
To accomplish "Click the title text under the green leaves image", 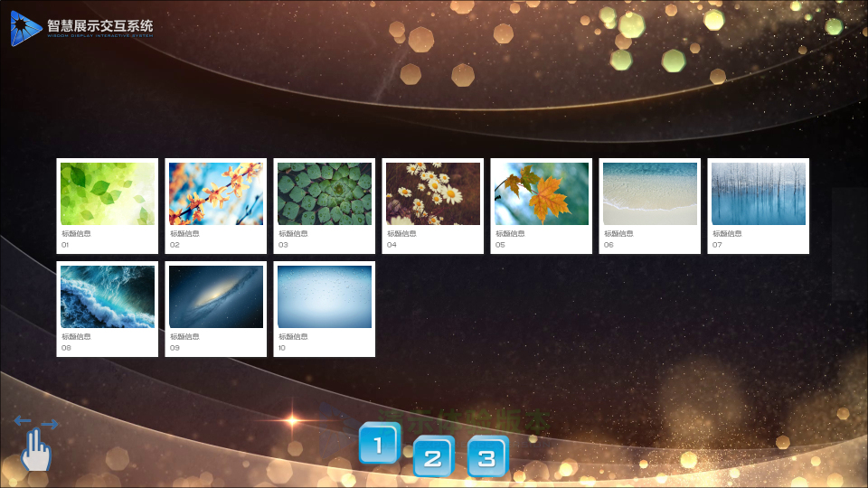I will 76,233.
